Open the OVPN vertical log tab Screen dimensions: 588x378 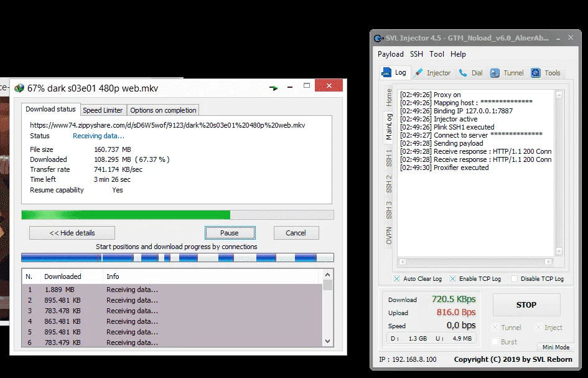click(x=389, y=235)
